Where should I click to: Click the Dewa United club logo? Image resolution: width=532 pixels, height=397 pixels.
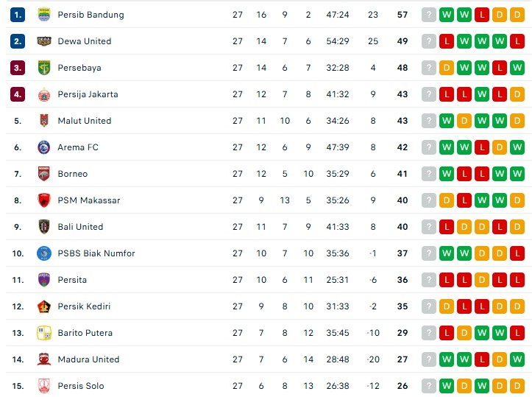pyautogui.click(x=43, y=41)
